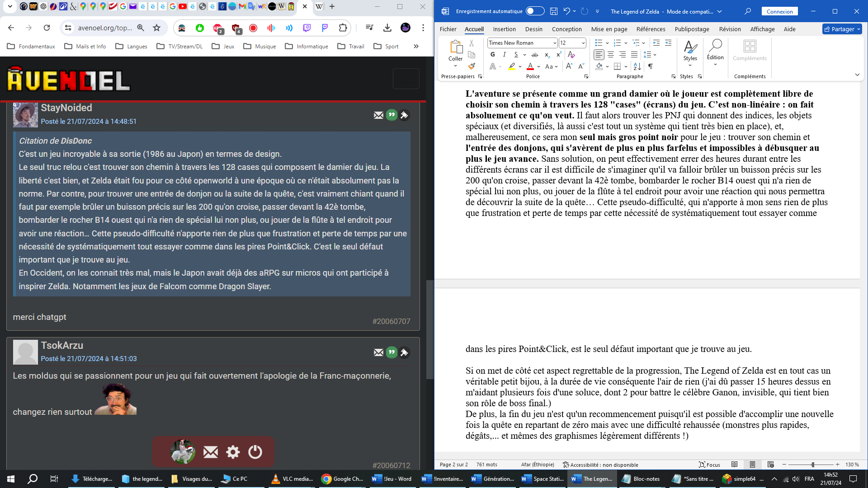Viewport: 868px width, 488px height.
Task: Open the Révision ribbon tab
Action: click(x=730, y=29)
